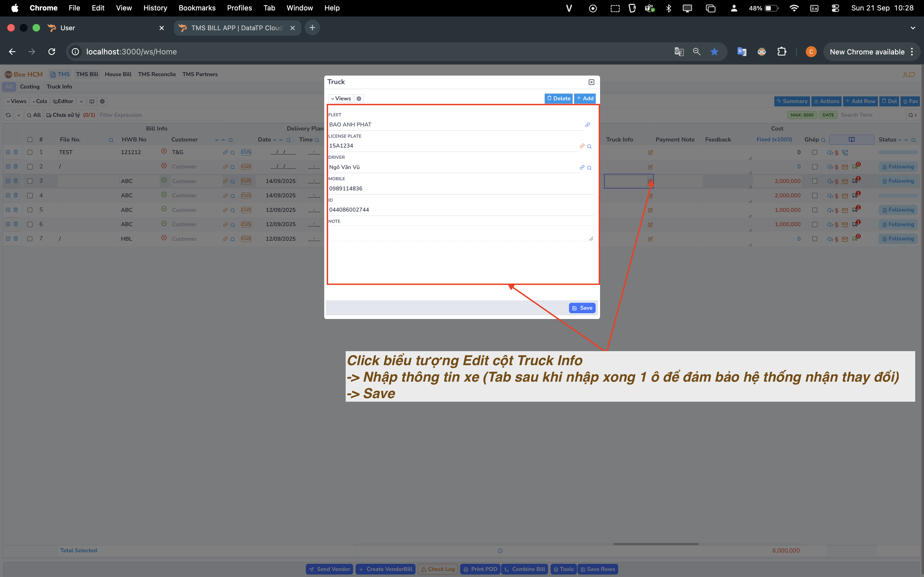
Task: Open Views dropdown in Truck dialog
Action: coord(340,98)
